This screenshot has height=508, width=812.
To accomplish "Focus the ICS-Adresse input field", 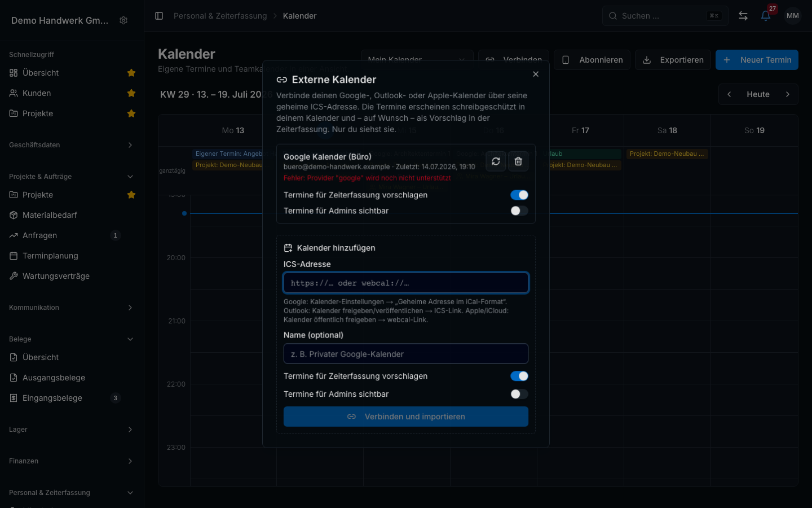I will coord(406,283).
